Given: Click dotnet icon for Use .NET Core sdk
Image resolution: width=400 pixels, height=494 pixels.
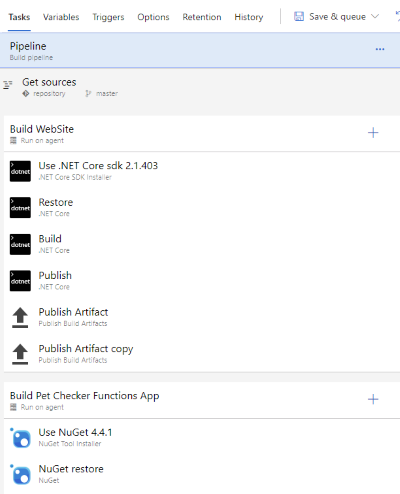Looking at the screenshot, I should (20, 171).
